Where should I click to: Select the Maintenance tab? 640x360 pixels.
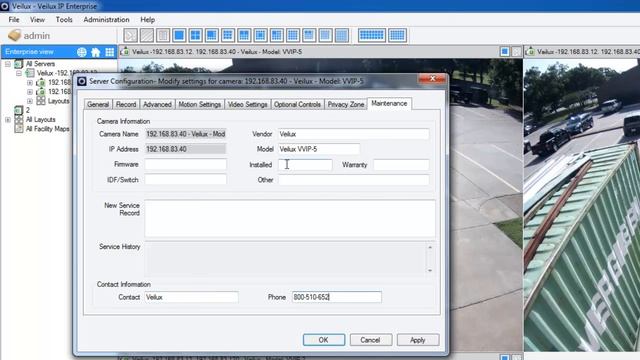point(389,104)
